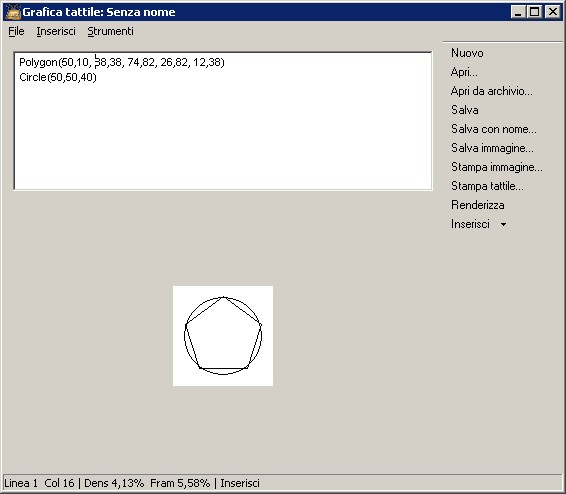Click the Renderizza button
Image resolution: width=566 pixels, height=494 pixels.
pos(478,205)
